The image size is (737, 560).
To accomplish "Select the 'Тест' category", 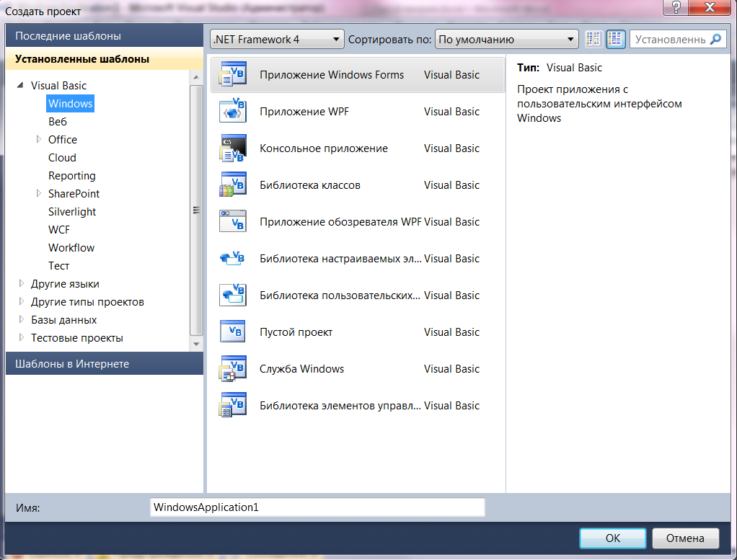I will pos(58,265).
